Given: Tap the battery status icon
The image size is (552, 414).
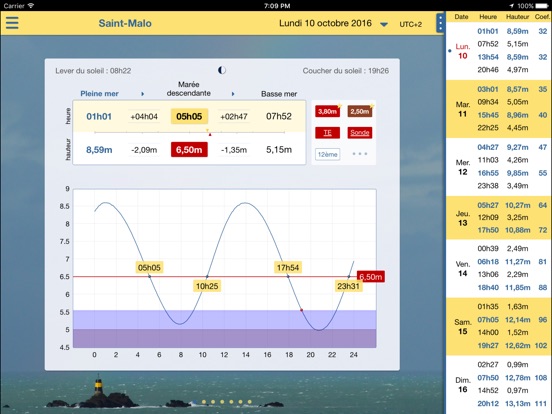Looking at the screenshot, I should pyautogui.click(x=542, y=6).
